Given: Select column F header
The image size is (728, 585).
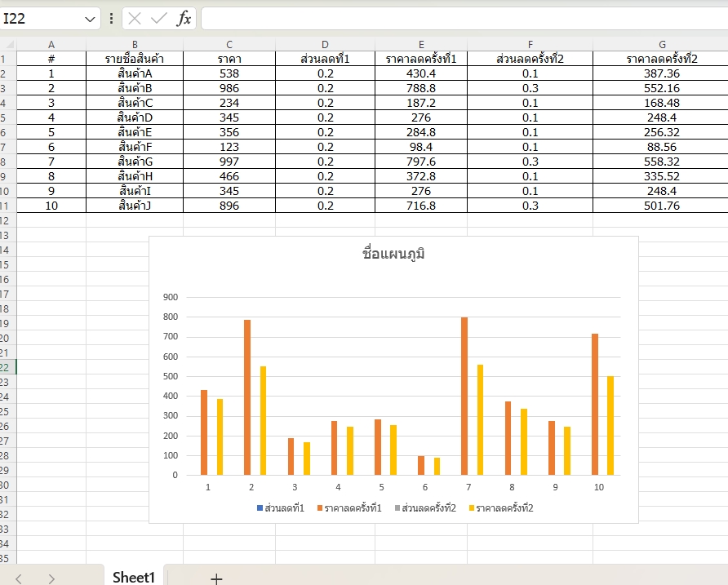Looking at the screenshot, I should pos(530,45).
